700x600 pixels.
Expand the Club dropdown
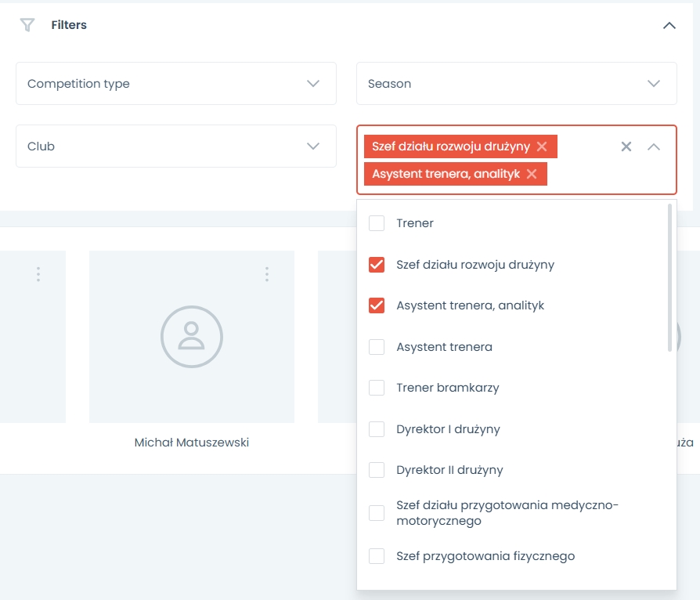(176, 146)
